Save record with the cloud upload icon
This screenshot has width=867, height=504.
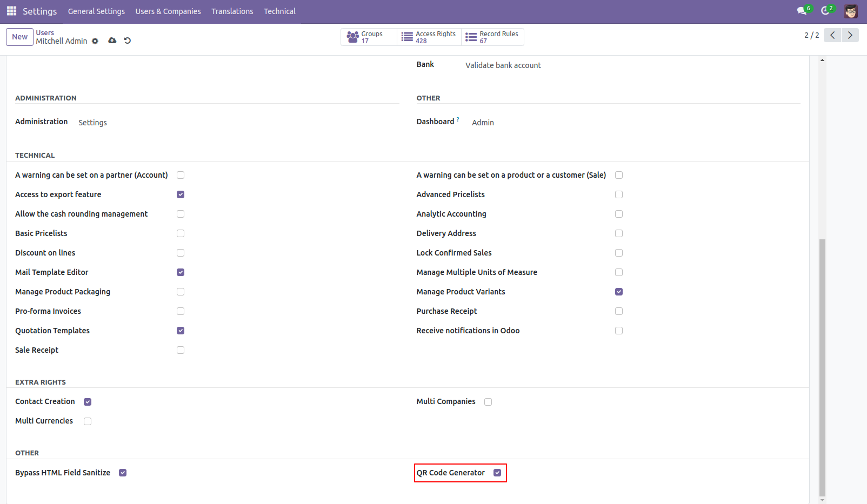click(x=112, y=41)
